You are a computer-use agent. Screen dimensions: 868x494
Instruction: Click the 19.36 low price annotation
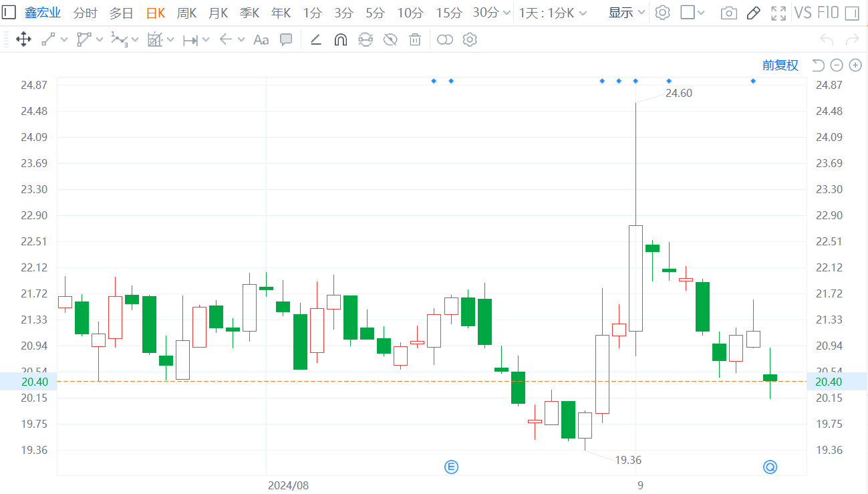coord(628,460)
